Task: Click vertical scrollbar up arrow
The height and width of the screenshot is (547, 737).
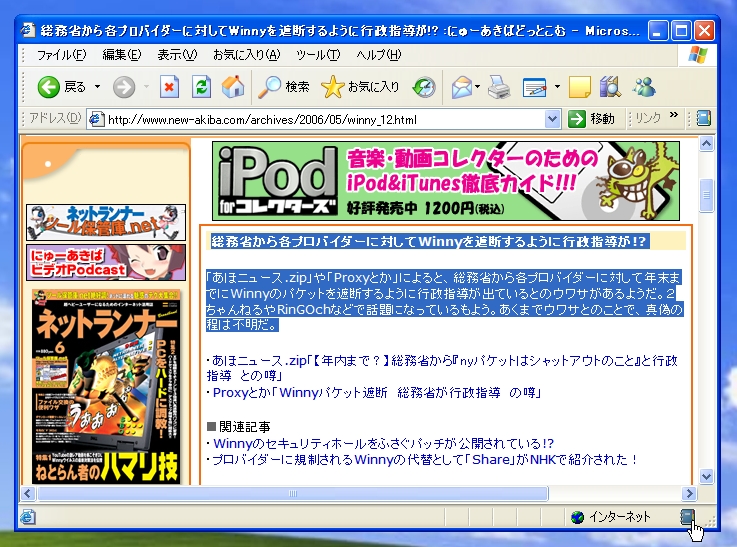Action: tap(706, 144)
